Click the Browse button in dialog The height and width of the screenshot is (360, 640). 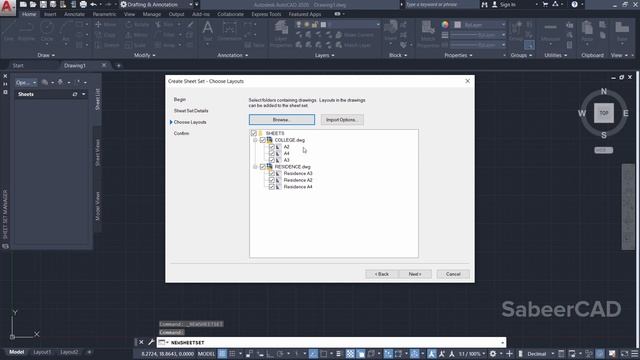point(282,120)
